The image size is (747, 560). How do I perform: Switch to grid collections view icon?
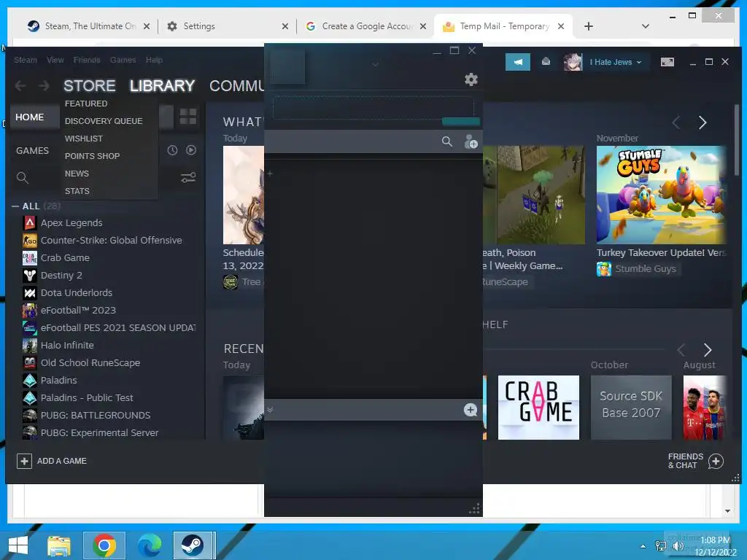pos(187,116)
